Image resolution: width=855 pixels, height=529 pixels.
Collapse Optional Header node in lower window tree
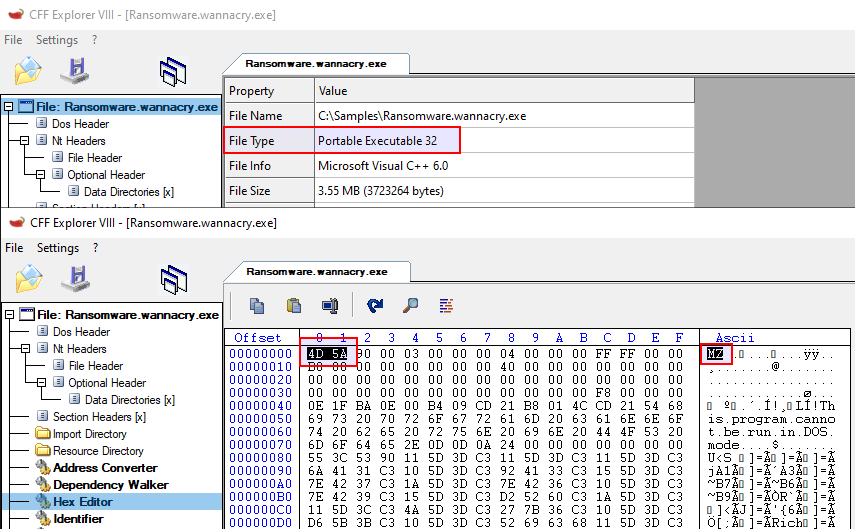41,383
